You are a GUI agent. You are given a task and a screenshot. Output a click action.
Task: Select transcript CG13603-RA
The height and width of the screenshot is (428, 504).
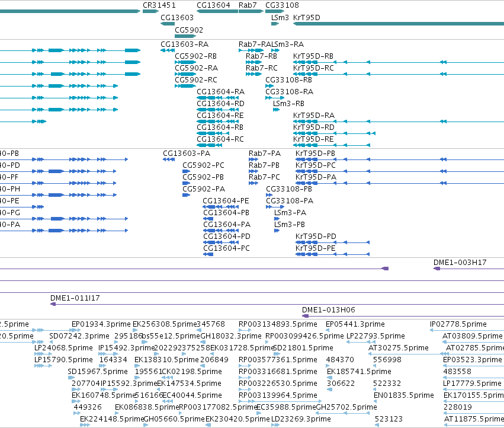point(185,44)
